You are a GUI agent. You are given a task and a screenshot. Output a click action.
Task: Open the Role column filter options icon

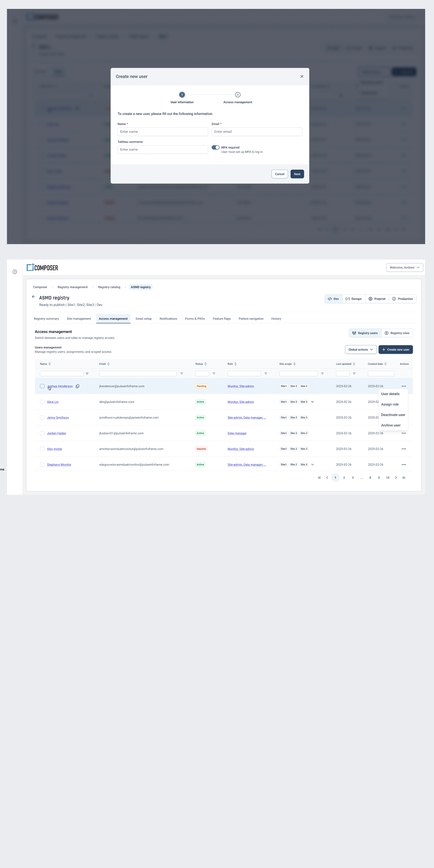tap(266, 374)
